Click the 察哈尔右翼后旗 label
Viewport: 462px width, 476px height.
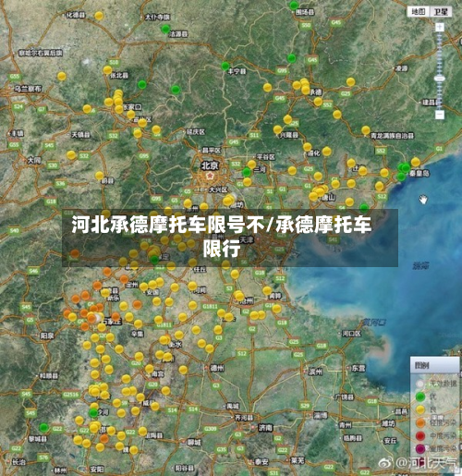(x=41, y=53)
